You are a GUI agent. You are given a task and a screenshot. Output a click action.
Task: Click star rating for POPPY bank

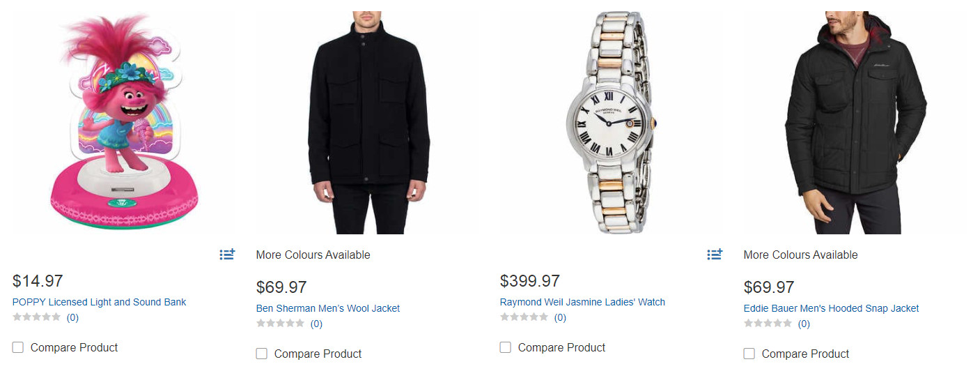click(37, 317)
